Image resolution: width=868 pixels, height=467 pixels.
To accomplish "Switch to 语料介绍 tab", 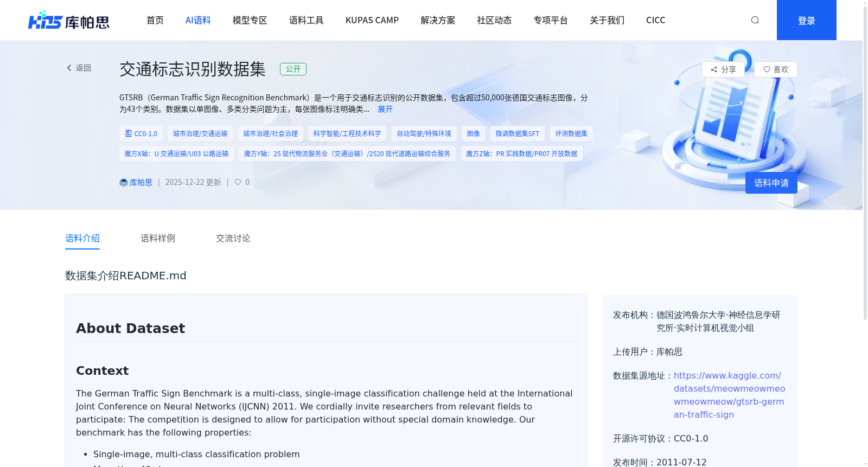I will 82,238.
